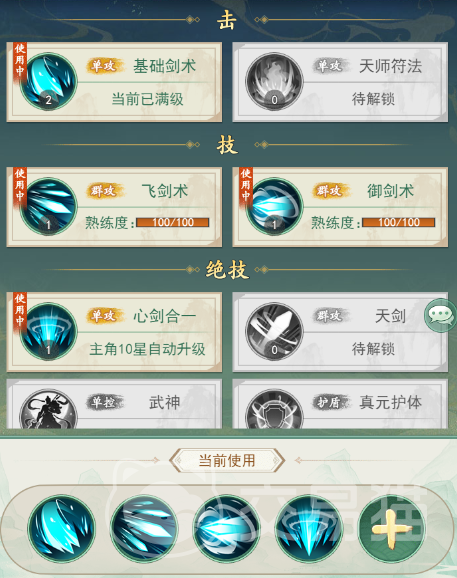Select the 飞剑术 skill icon
Image resolution: width=457 pixels, height=578 pixels.
pos(48,207)
